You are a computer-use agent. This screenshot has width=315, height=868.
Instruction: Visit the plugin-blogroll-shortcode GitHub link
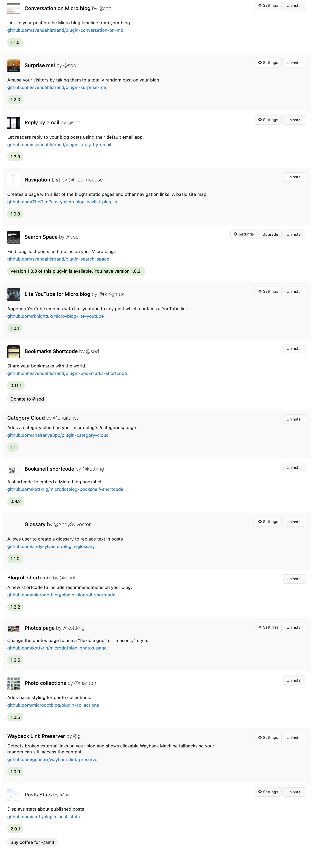coord(61,595)
